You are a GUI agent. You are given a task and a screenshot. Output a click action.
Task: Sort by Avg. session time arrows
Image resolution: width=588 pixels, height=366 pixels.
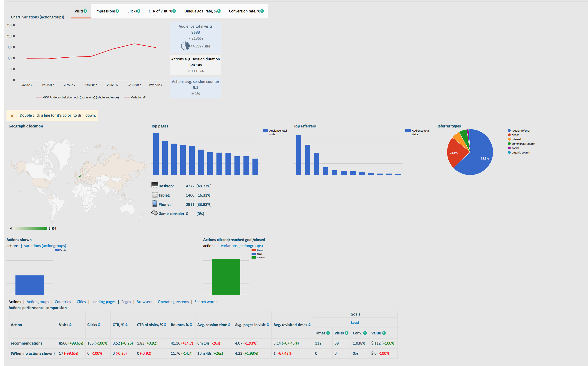(229, 325)
